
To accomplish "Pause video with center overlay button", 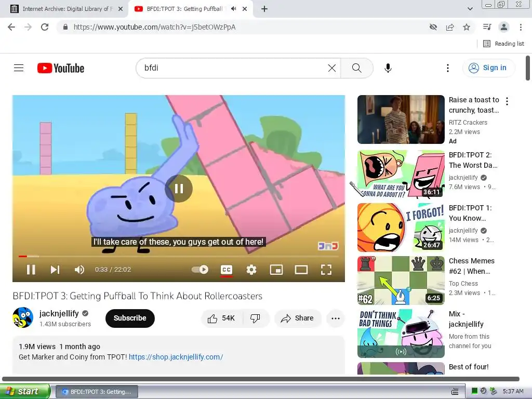I will point(179,188).
